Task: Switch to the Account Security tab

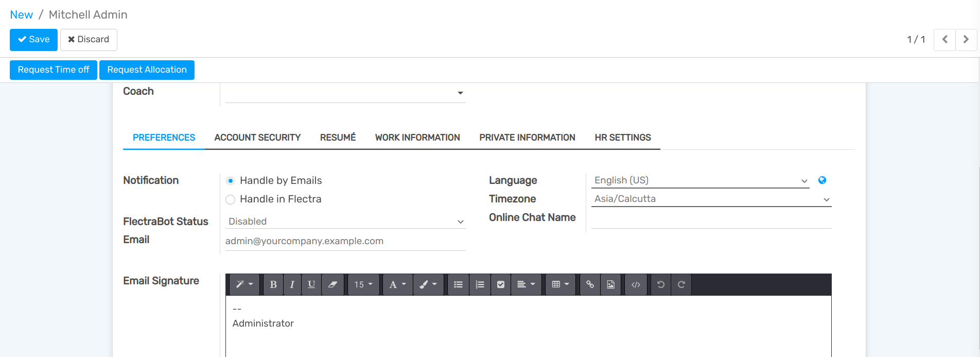Action: (257, 138)
